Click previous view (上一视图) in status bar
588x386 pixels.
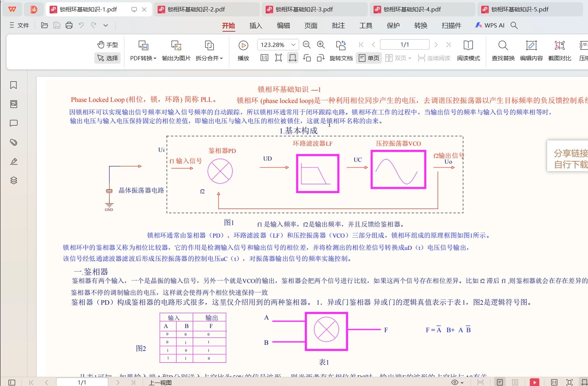160,383
